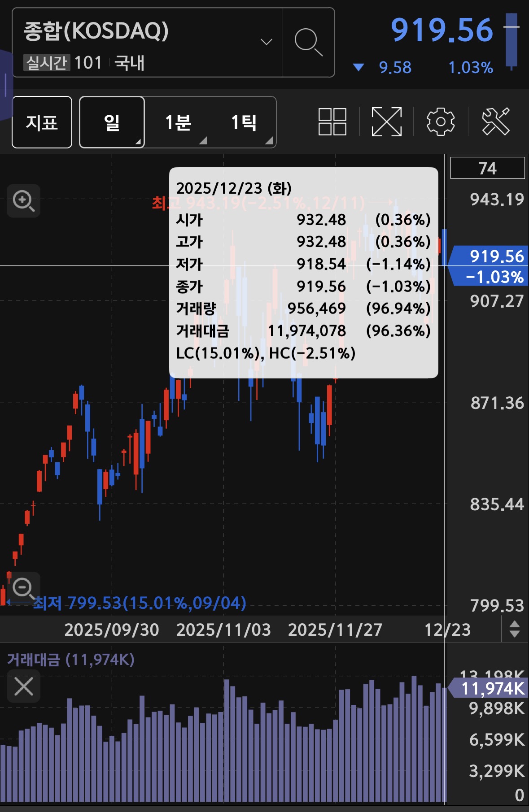Tap the 최저 799.53 low price label
The image size is (529, 812).
(139, 603)
